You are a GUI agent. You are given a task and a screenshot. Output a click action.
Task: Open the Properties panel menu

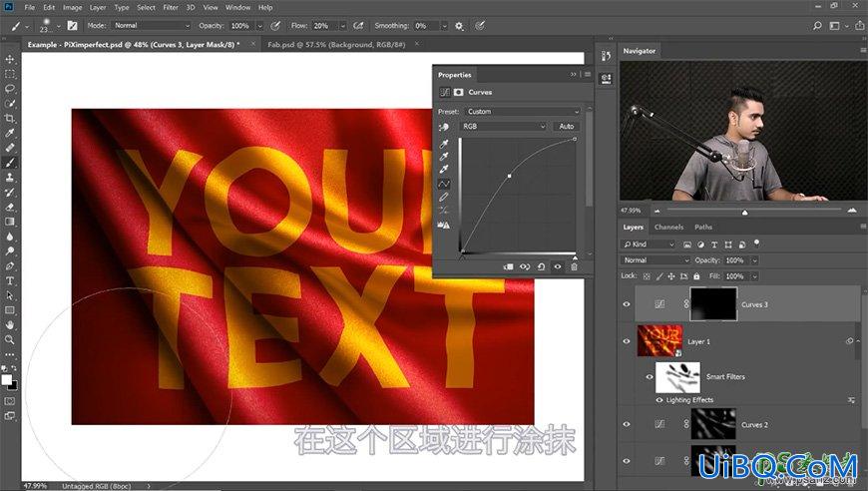[x=588, y=74]
